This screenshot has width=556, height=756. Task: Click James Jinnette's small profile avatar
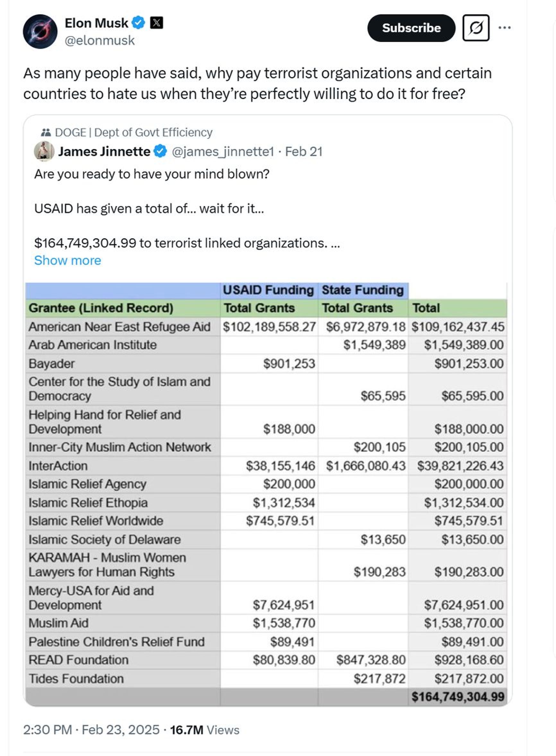tap(44, 151)
